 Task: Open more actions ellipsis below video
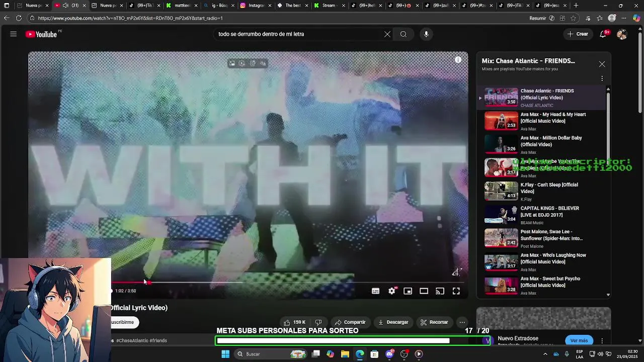[x=462, y=322]
